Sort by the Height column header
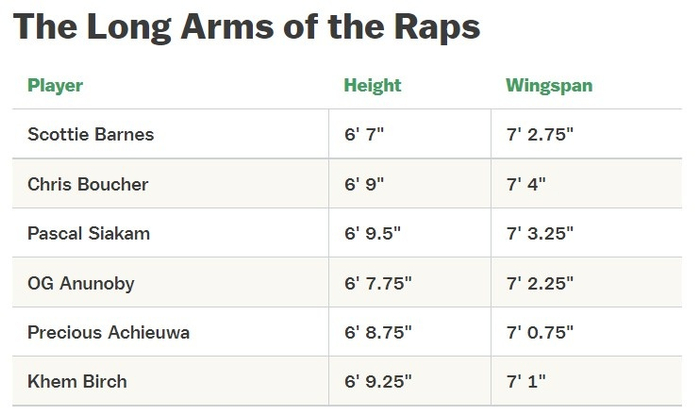 point(372,86)
